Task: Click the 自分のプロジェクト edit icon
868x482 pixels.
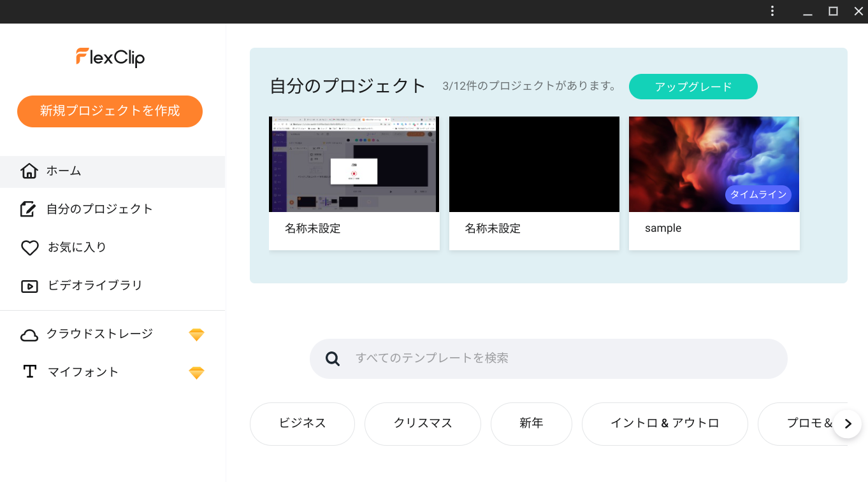Action: [29, 209]
